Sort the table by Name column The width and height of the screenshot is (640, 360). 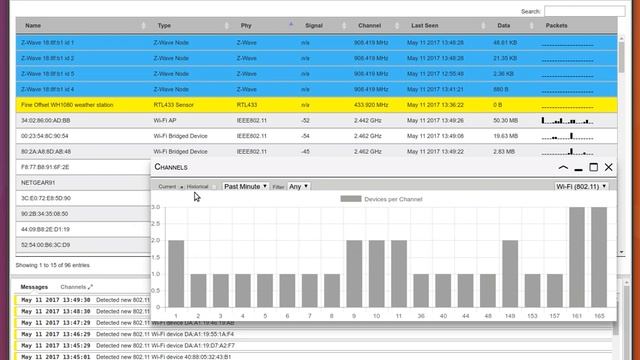tap(83, 26)
